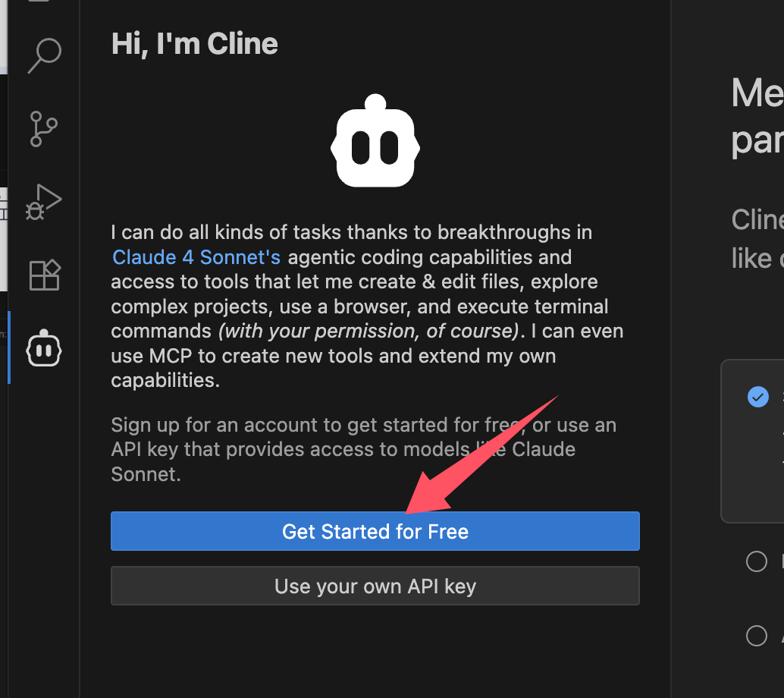Click the Hi, I'm Cline heading
Screen dimensions: 784x698
coord(195,44)
